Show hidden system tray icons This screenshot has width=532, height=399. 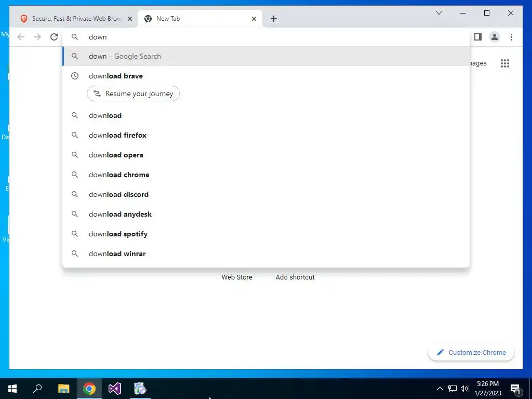pos(440,389)
